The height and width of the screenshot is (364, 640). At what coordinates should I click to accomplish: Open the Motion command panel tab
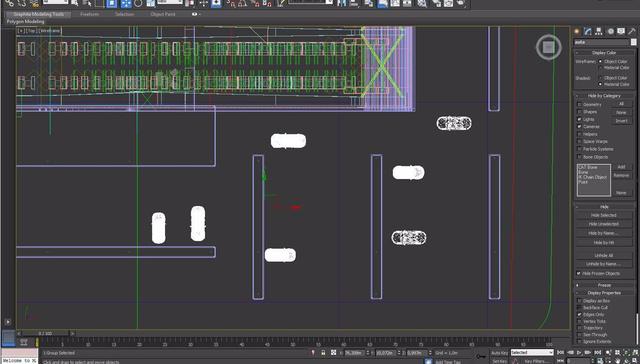pos(611,31)
